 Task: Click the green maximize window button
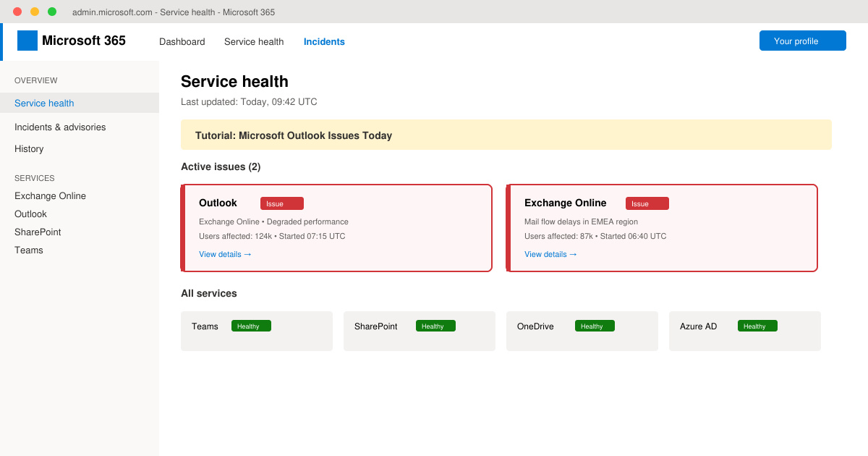pyautogui.click(x=52, y=12)
